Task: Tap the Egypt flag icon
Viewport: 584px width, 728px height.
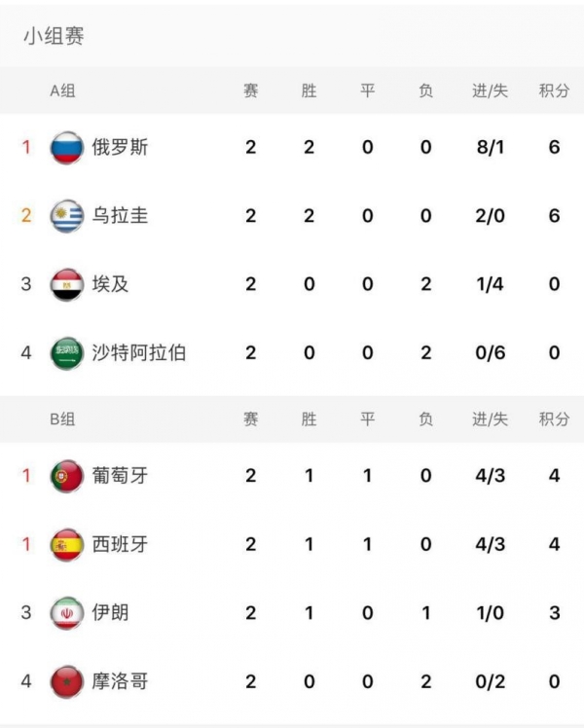Action: click(x=67, y=284)
